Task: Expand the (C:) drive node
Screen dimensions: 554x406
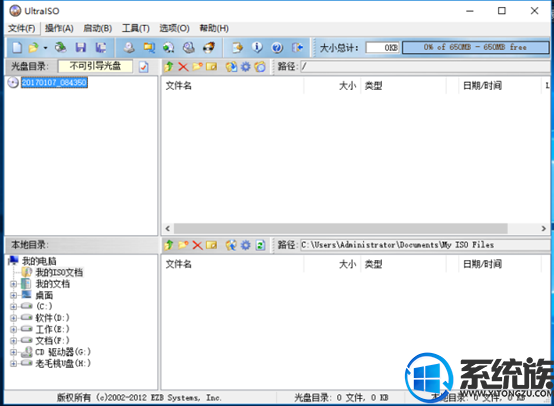Action: click(x=13, y=306)
